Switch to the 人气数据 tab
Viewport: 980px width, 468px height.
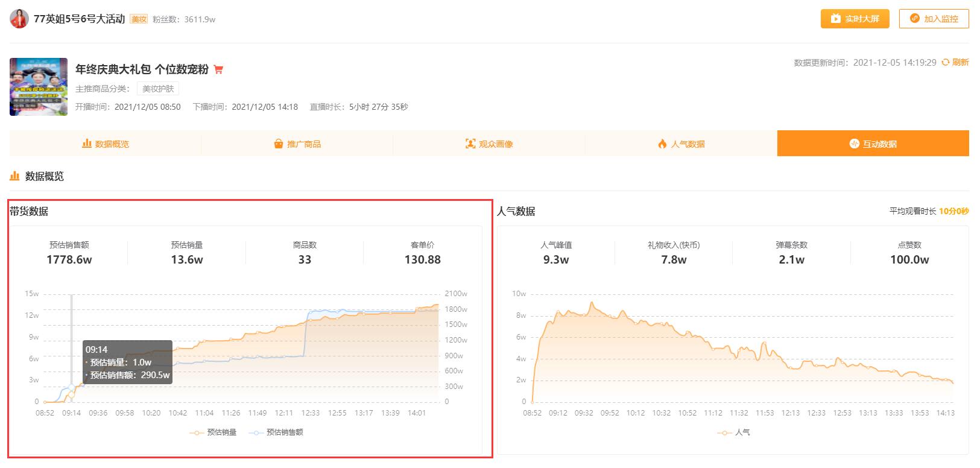pos(681,144)
